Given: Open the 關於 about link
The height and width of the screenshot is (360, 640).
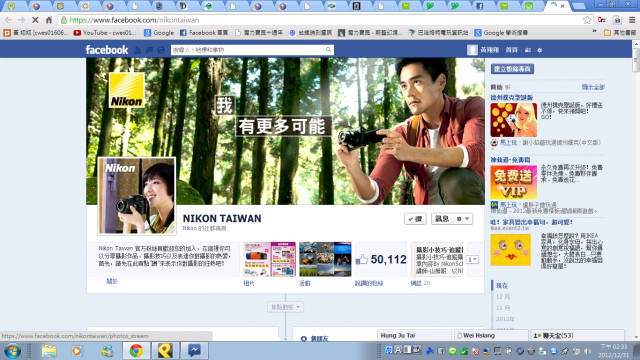Looking at the screenshot, I should (x=112, y=281).
